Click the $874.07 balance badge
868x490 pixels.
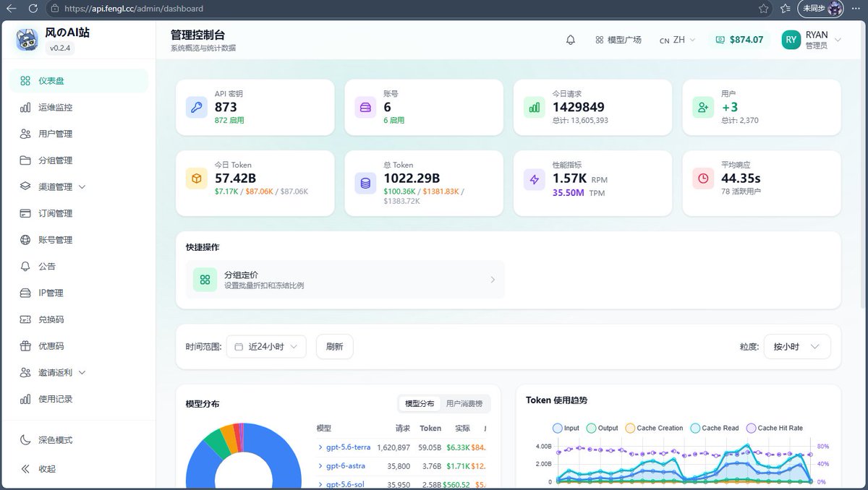(740, 40)
